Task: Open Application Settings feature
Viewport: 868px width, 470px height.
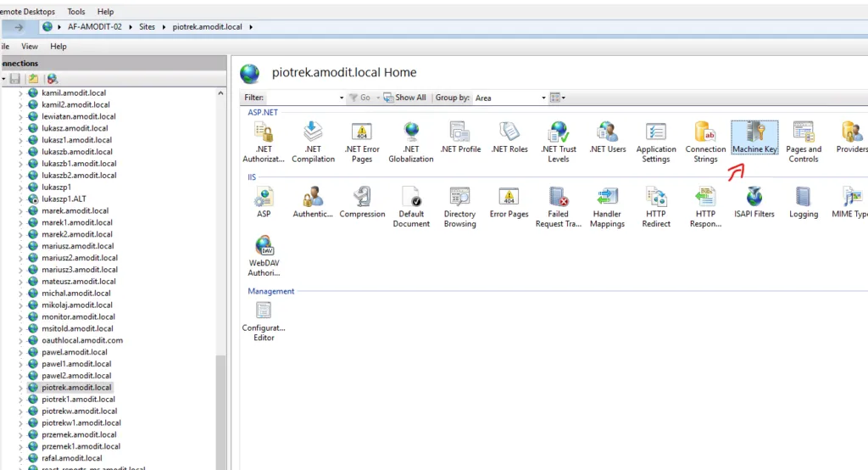Action: (656, 143)
